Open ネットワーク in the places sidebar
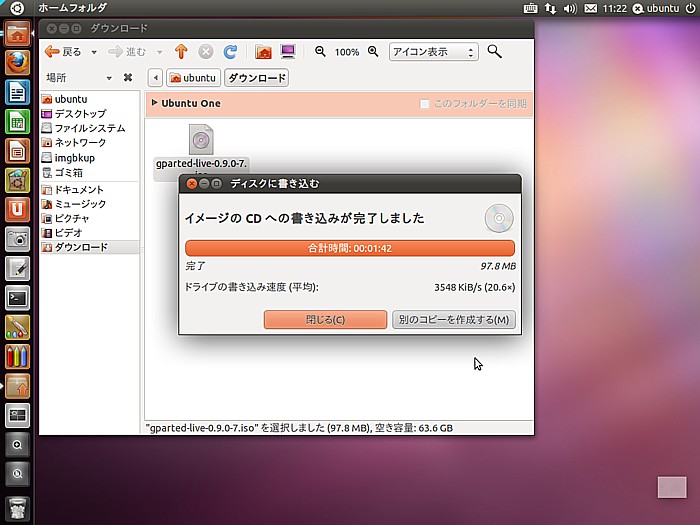700x525 pixels. click(x=89, y=143)
